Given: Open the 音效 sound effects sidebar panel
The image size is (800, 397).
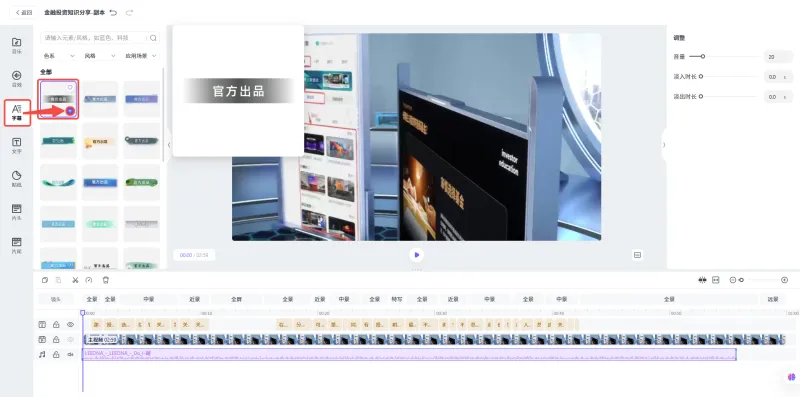Looking at the screenshot, I should [x=17, y=79].
